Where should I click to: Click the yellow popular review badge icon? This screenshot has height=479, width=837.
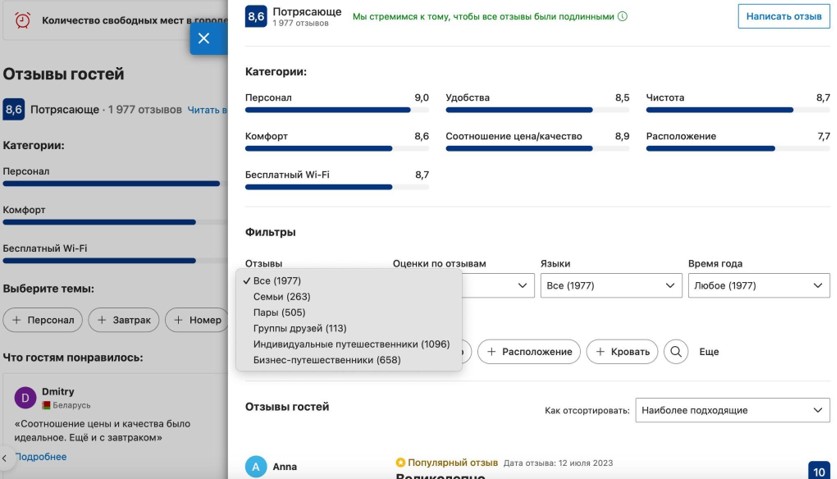tap(401, 463)
